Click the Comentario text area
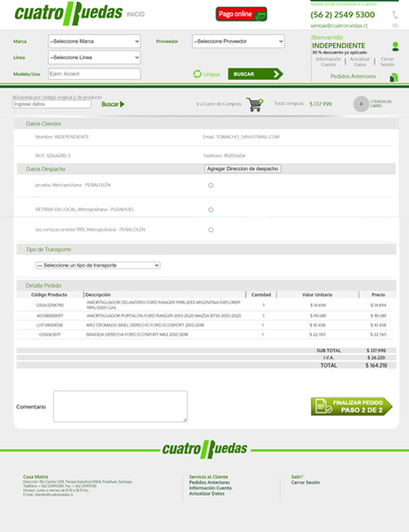The height and width of the screenshot is (532, 409). pos(120,407)
